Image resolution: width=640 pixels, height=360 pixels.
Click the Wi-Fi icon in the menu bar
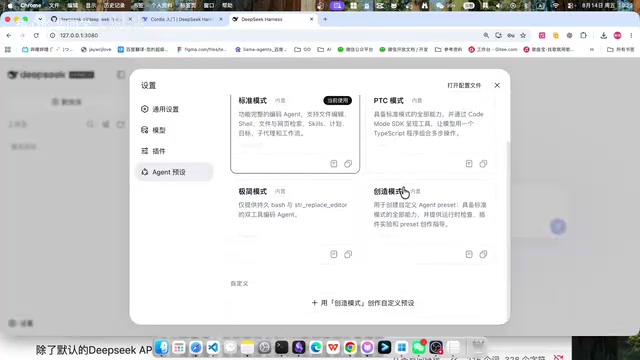click(556, 5)
